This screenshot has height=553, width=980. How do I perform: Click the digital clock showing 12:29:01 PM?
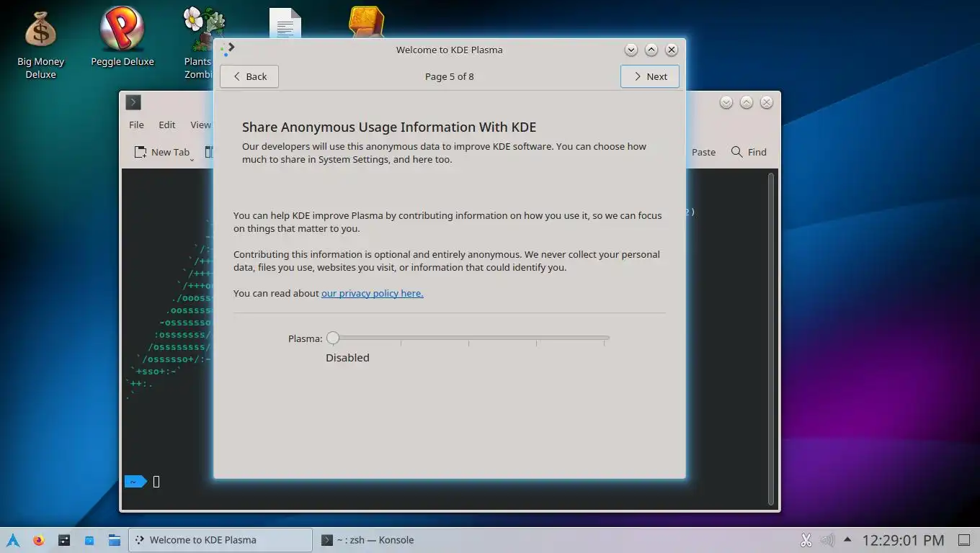click(903, 539)
